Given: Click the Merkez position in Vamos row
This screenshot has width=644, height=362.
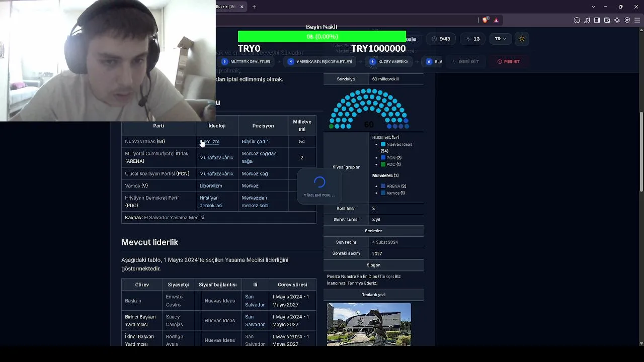Looking at the screenshot, I should (x=250, y=186).
